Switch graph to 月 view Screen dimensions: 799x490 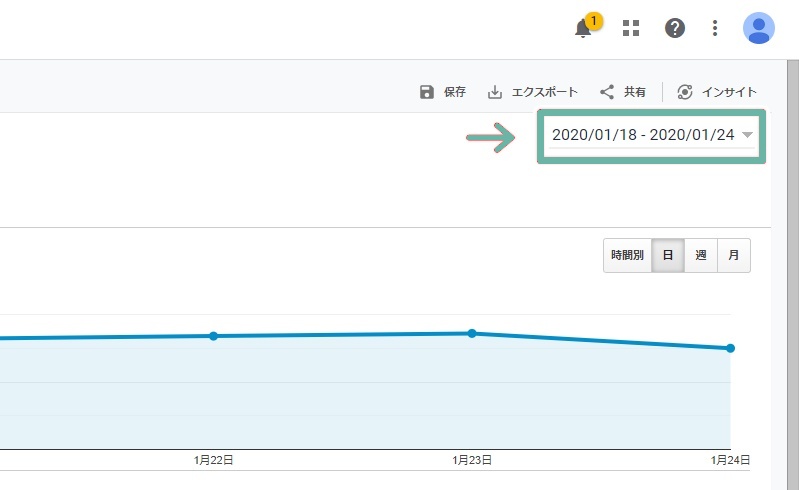[x=734, y=255]
